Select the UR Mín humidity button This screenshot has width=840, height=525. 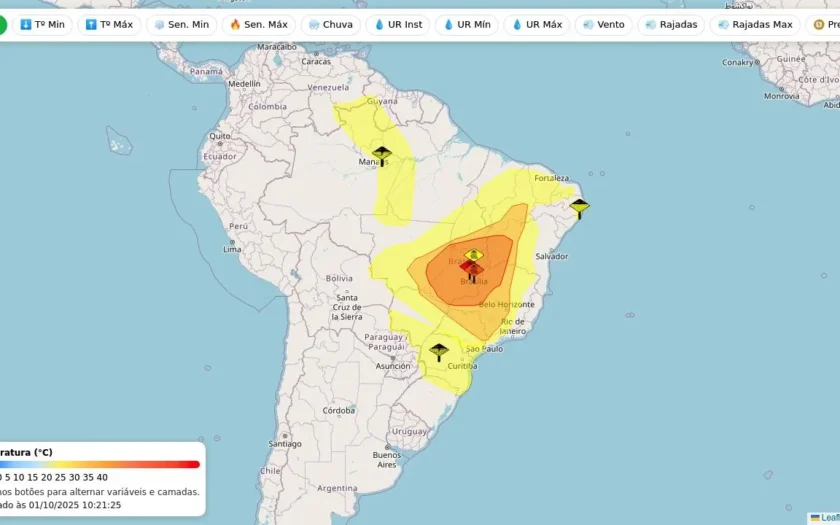coord(467,24)
